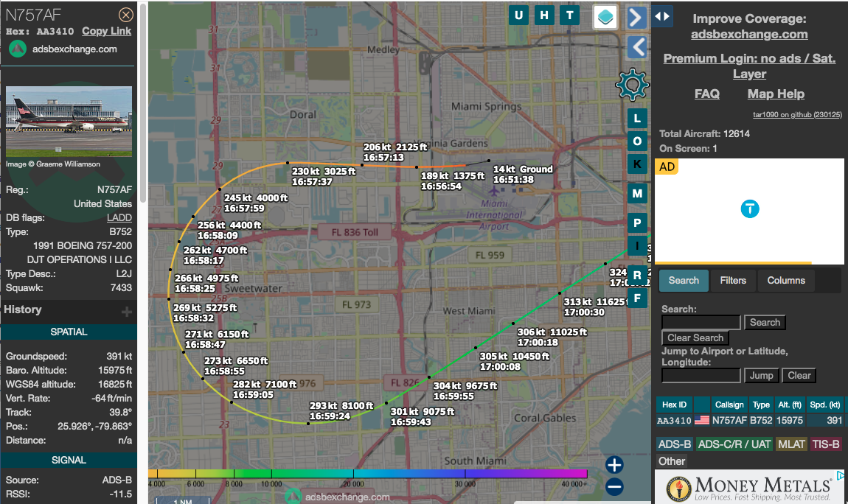Zoom out with the minus button
848x504 pixels.
coord(614,487)
